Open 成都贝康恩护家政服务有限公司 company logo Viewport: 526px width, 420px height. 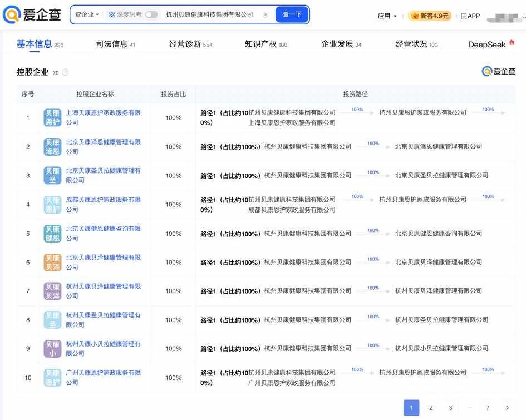pyautogui.click(x=53, y=205)
